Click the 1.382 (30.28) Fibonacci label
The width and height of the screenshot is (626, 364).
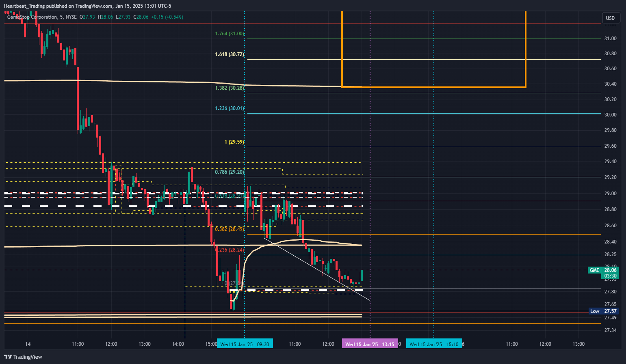230,88
